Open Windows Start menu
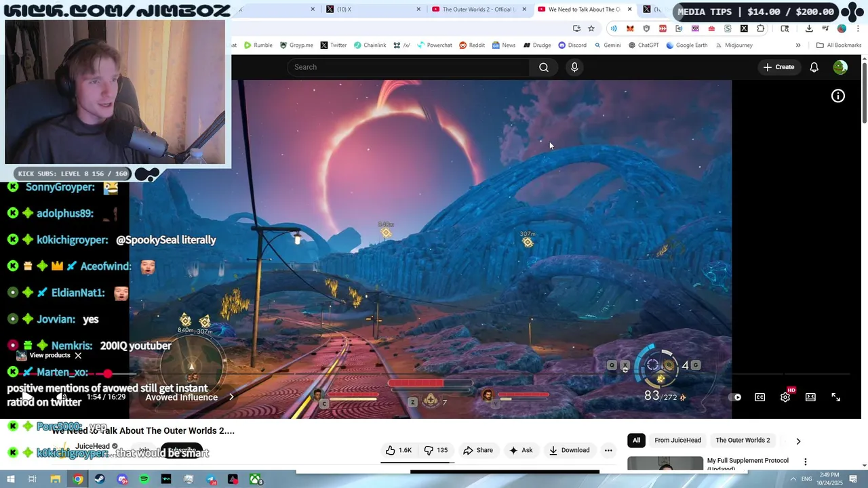The height and width of the screenshot is (488, 868). [10, 479]
